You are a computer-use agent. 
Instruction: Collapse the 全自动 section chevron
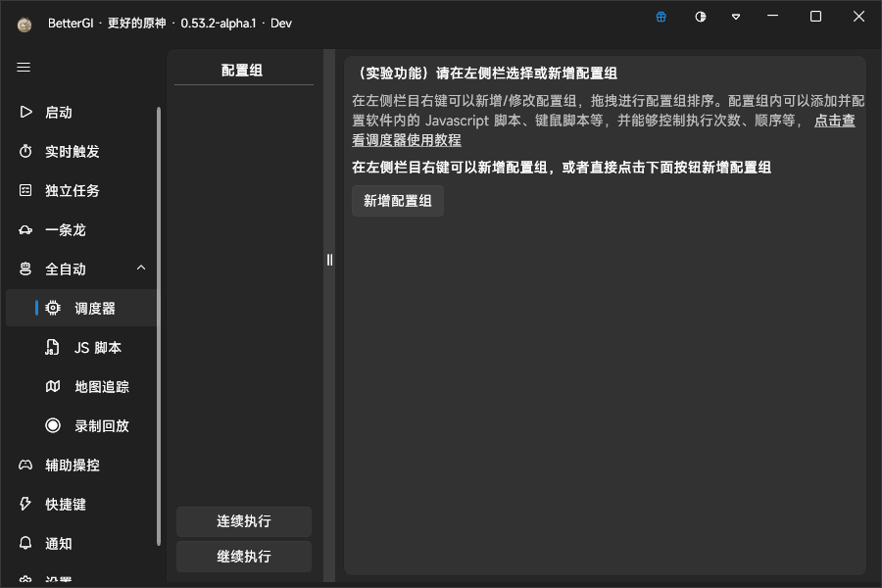(141, 269)
